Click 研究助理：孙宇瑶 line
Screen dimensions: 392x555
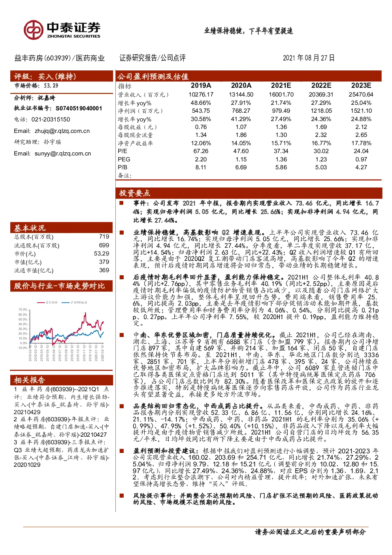pos(38,142)
